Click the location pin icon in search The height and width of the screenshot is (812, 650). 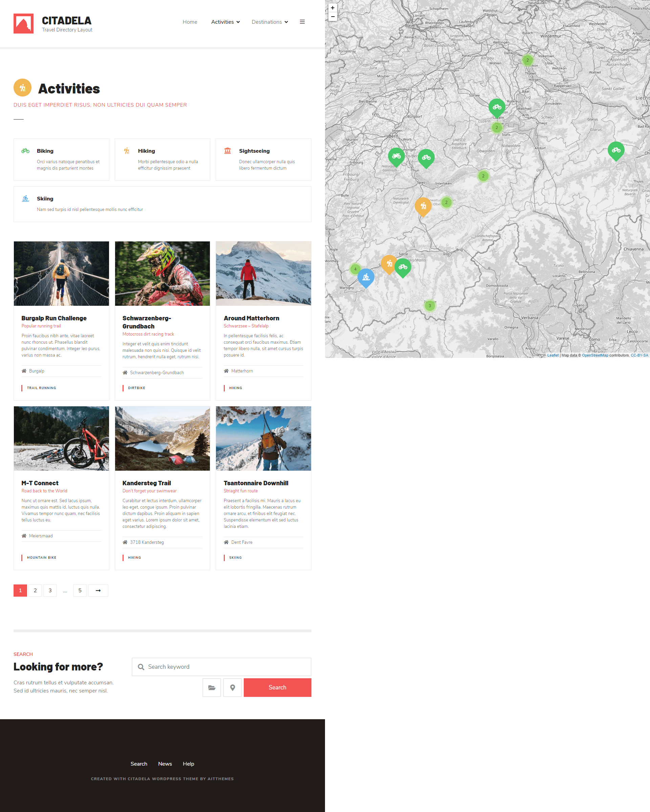click(x=232, y=687)
